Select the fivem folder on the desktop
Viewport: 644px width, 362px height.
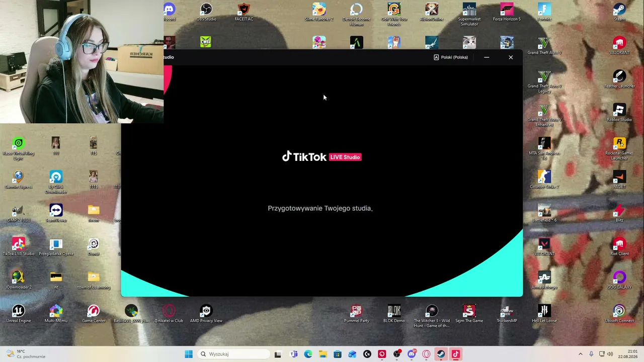point(94,213)
